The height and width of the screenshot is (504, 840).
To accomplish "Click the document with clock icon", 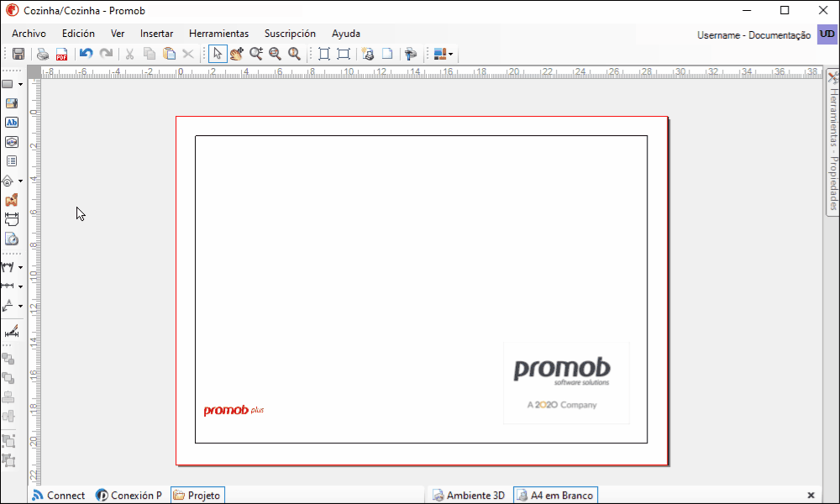I will pyautogui.click(x=11, y=239).
